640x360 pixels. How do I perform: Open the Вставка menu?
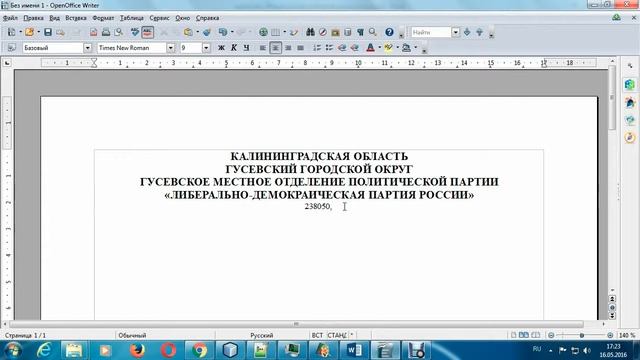(76, 18)
